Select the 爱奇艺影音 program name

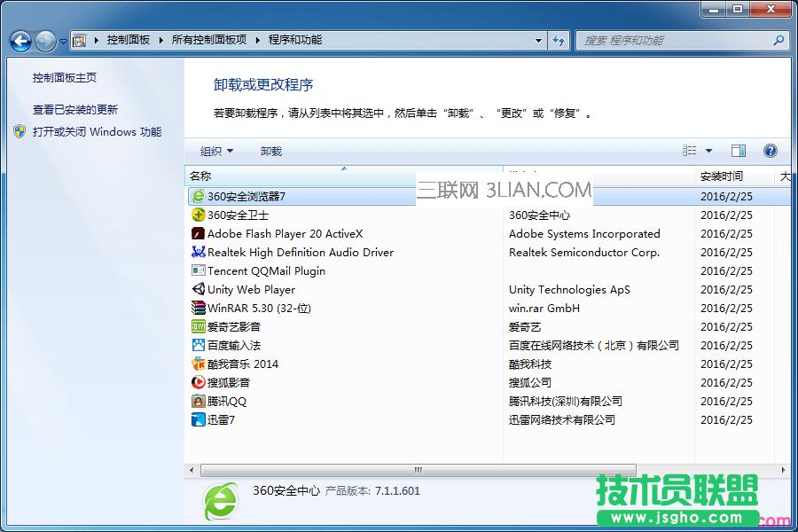[233, 327]
